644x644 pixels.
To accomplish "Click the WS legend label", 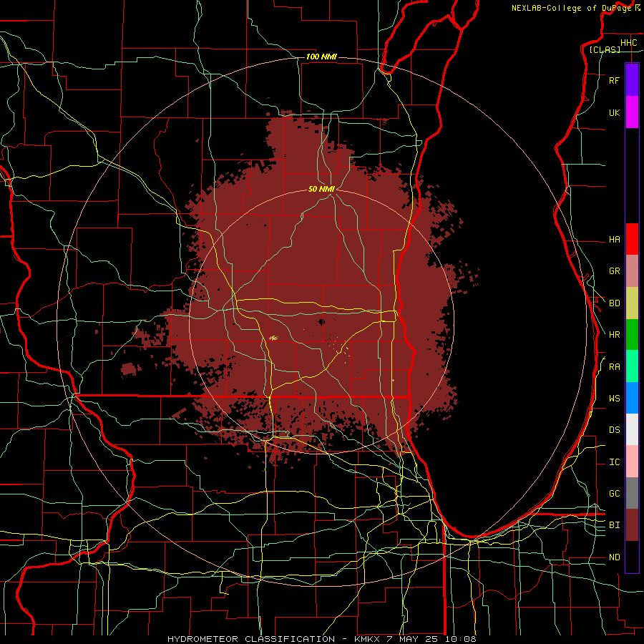I will tap(614, 399).
